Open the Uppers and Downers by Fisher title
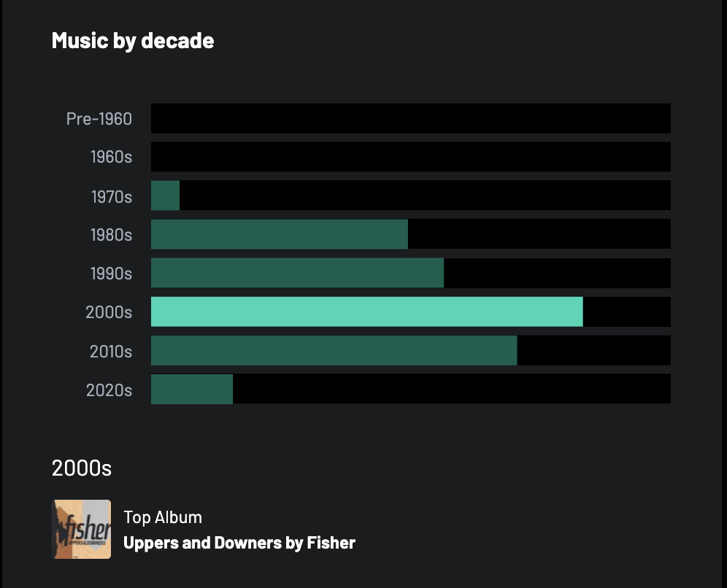Viewport: 727px width, 588px height. coord(239,543)
